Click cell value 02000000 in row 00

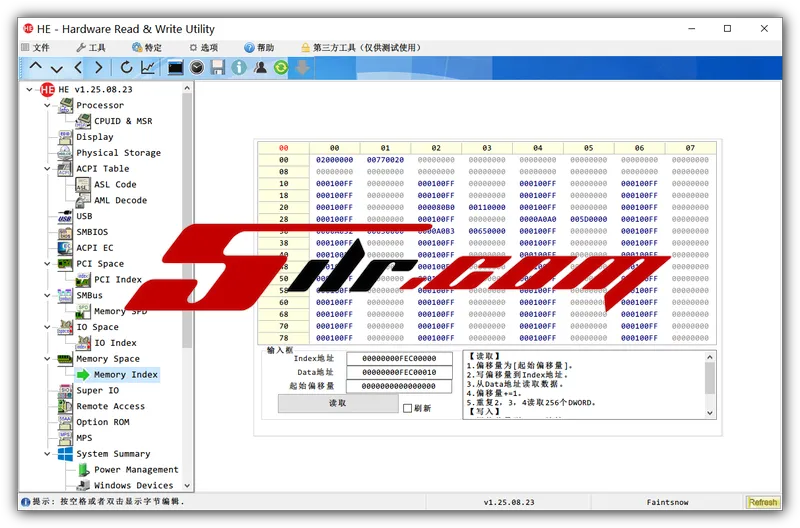coord(334,160)
